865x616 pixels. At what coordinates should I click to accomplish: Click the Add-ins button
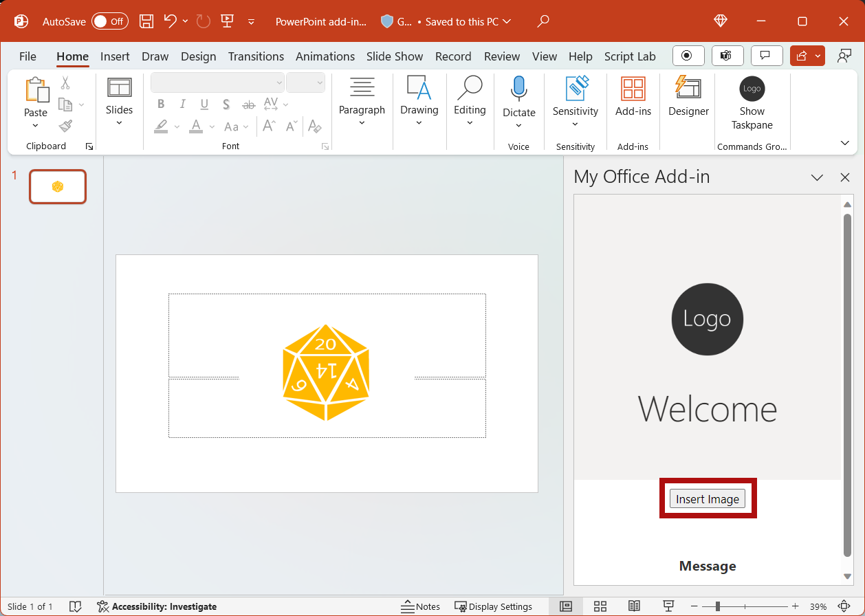633,98
